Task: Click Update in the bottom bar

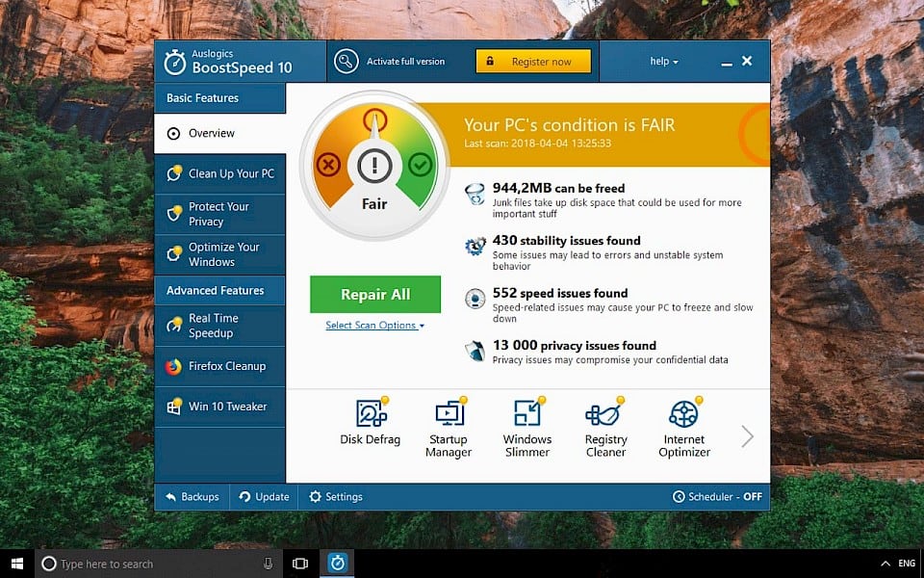Action: (x=264, y=497)
